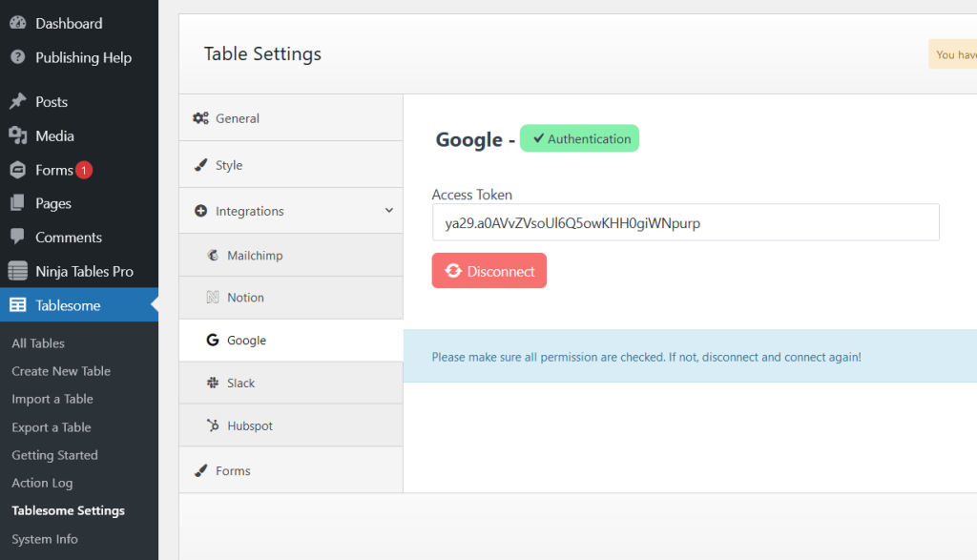The height and width of the screenshot is (560, 977).
Task: Collapse the Integrations section chevron
Action: click(x=388, y=210)
